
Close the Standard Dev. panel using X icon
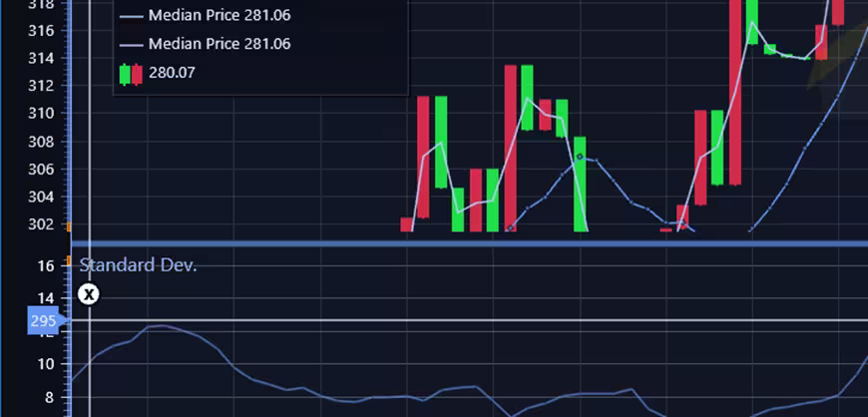coord(89,294)
